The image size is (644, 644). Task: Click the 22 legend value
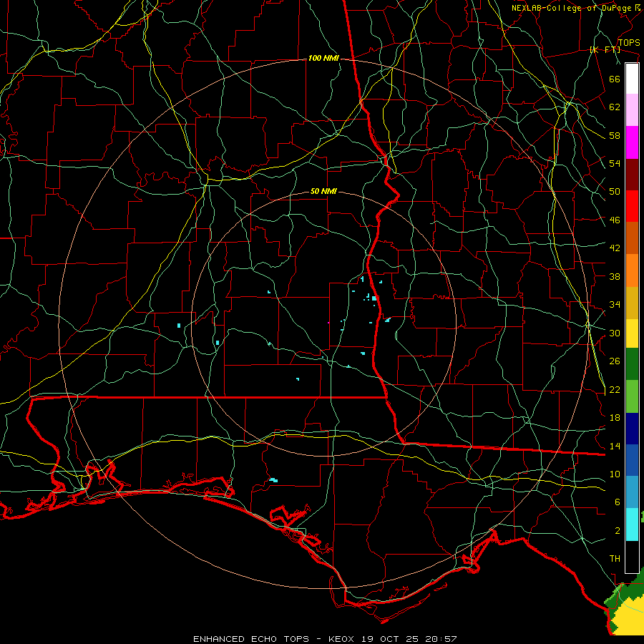pyautogui.click(x=615, y=389)
